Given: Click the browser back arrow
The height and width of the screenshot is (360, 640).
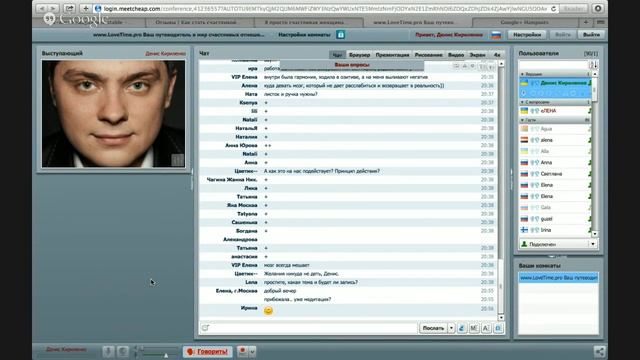Looking at the screenshot, I should pos(42,9).
